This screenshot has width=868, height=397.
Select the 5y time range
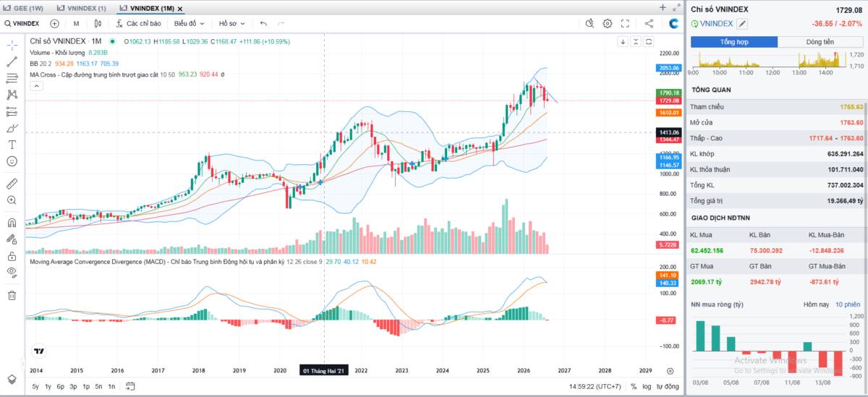click(35, 387)
